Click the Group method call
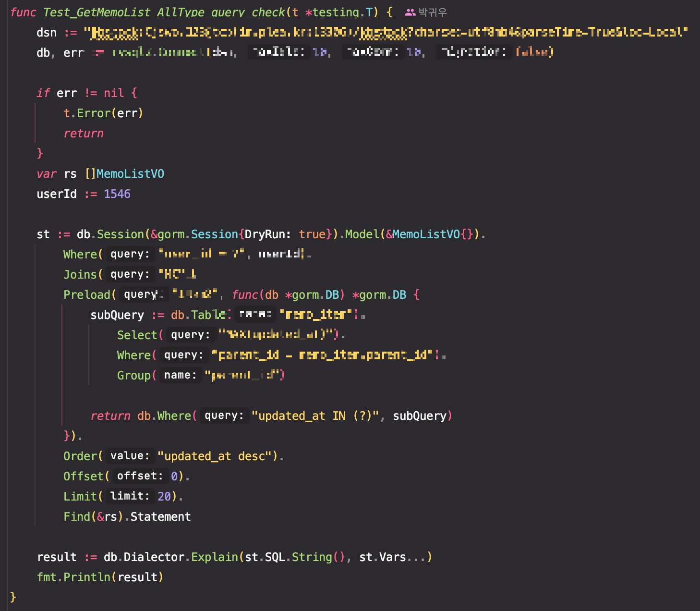 click(x=134, y=376)
